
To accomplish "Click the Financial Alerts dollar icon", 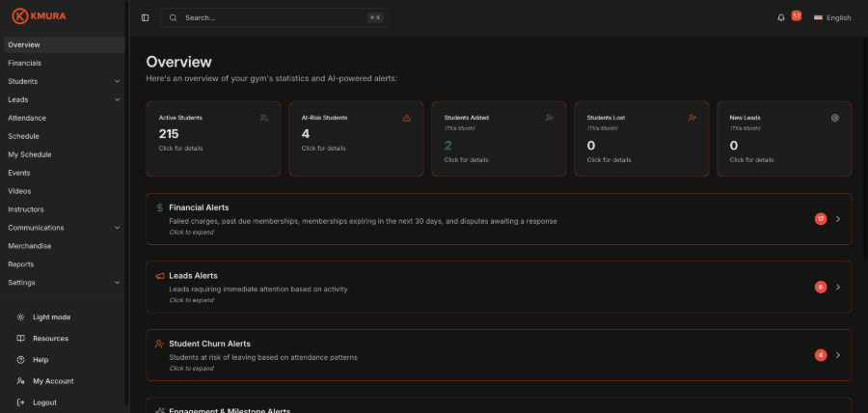I will click(160, 207).
